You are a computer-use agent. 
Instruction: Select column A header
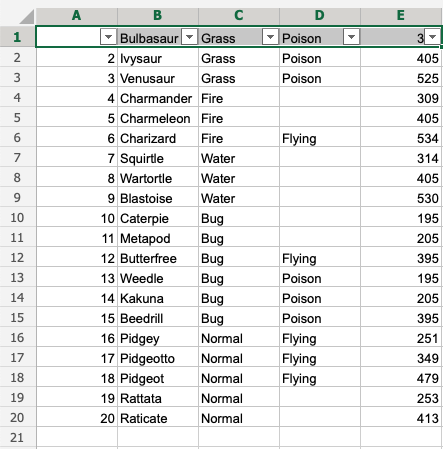click(x=77, y=16)
